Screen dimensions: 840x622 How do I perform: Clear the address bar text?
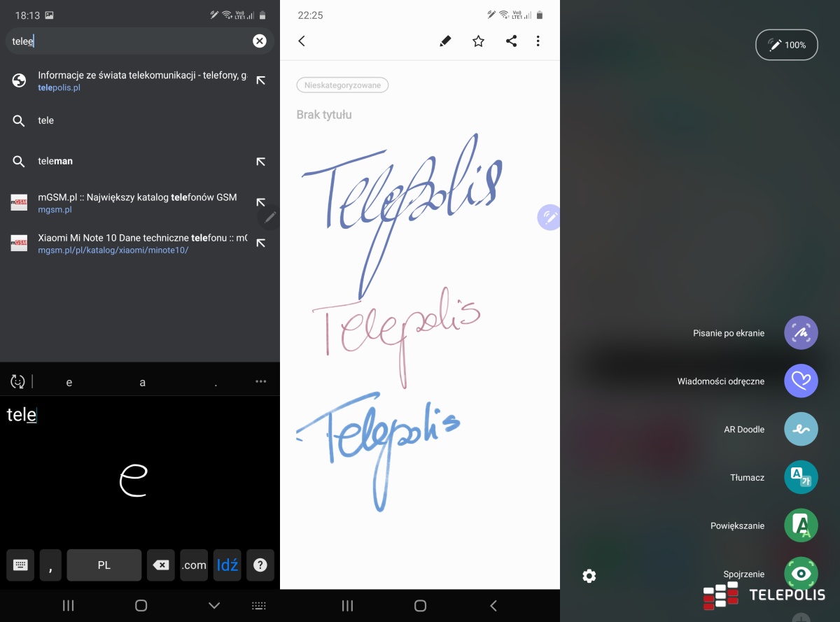[260, 41]
